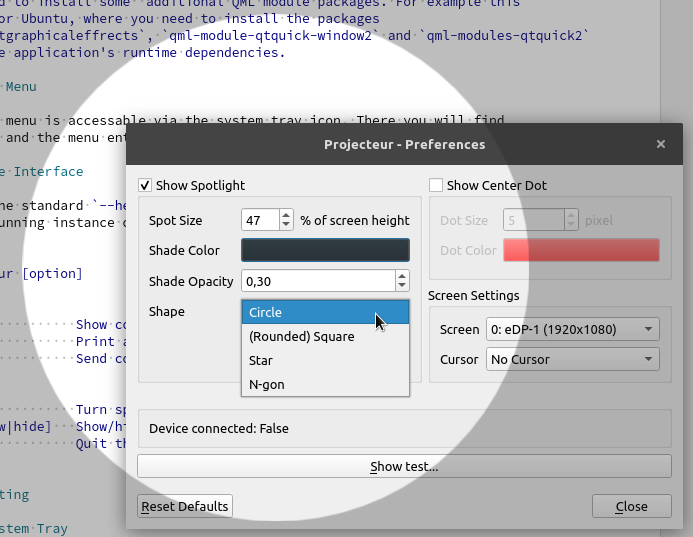
Task: Open the Cursor type dropdown
Action: click(573, 359)
